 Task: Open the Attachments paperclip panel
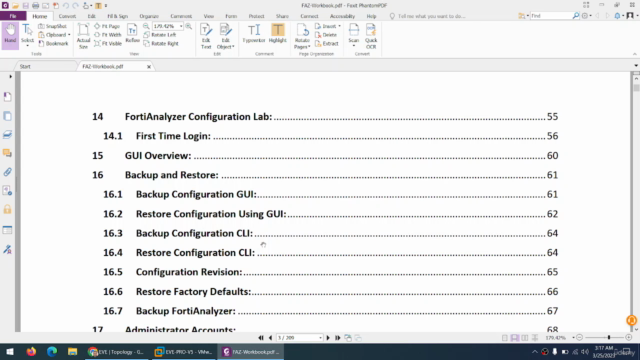(7, 172)
